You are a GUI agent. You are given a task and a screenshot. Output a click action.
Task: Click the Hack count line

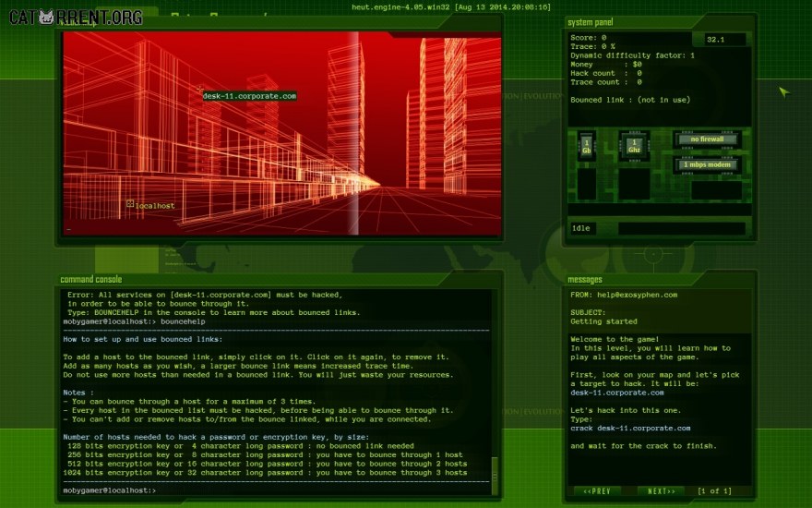point(606,73)
